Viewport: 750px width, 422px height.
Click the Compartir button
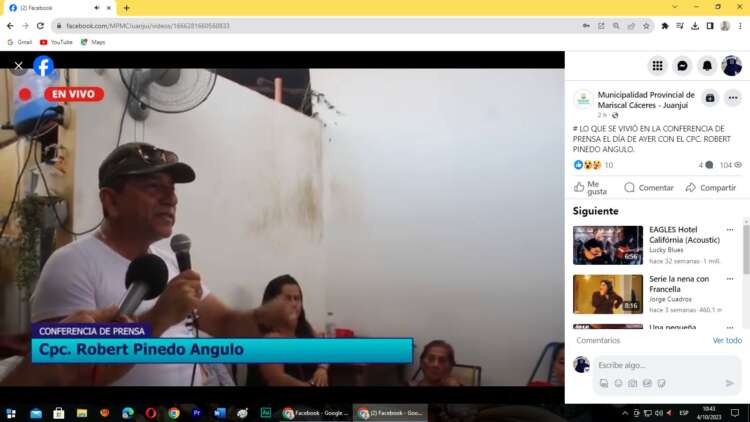[x=710, y=187]
